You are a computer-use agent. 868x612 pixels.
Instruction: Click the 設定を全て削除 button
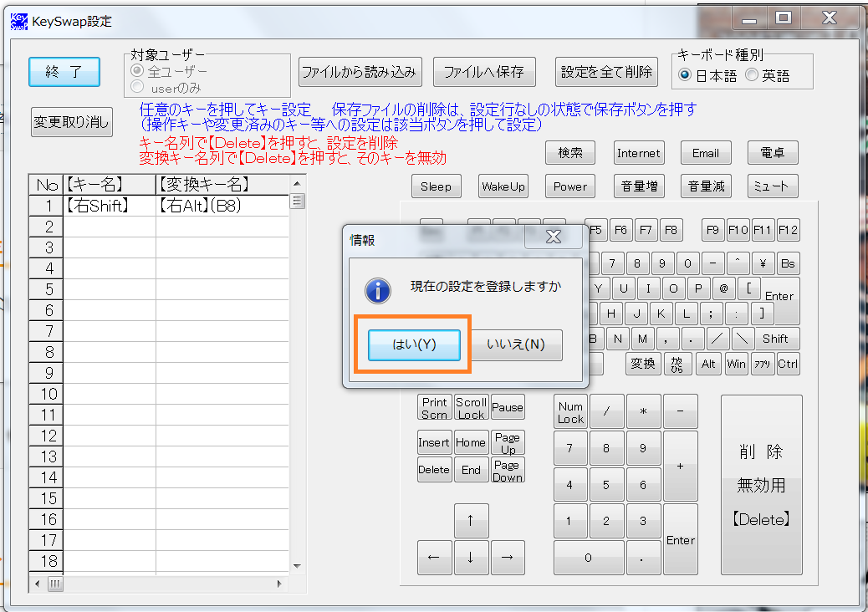coord(606,72)
